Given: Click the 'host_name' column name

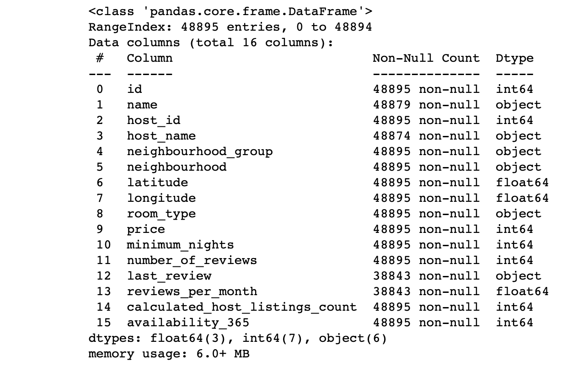Looking at the screenshot, I should [161, 136].
